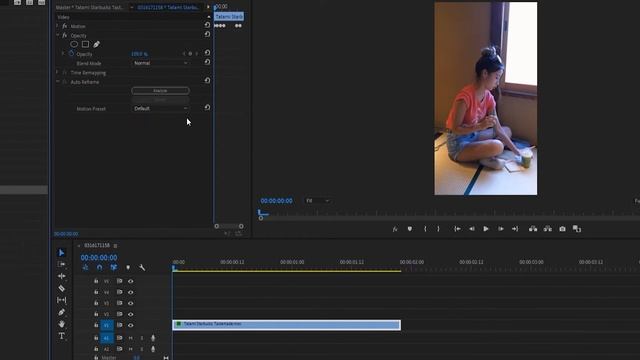Hide track V3 output with eye

pos(131,303)
